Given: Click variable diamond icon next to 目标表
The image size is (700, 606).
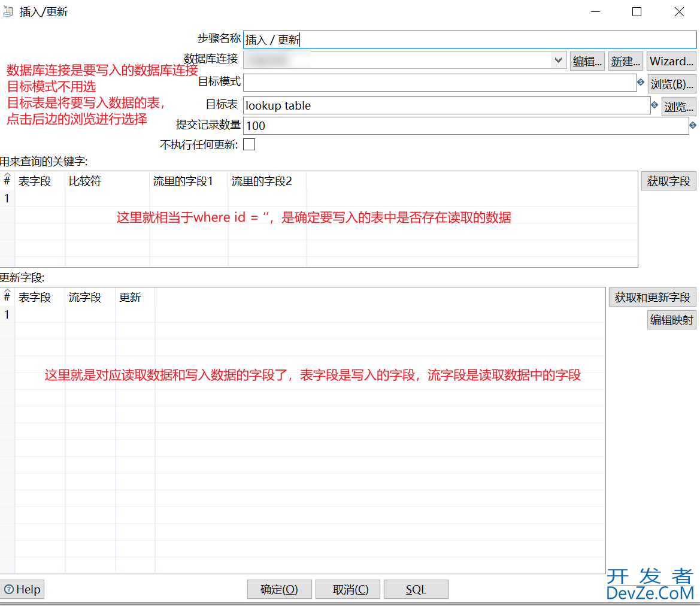Looking at the screenshot, I should (x=654, y=105).
